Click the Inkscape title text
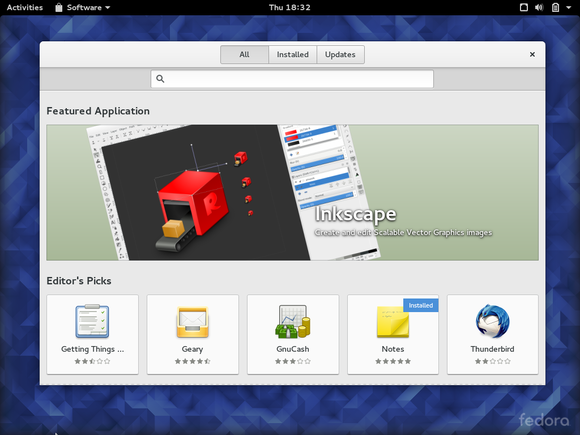Viewport: 580px width, 435px height. point(355,214)
